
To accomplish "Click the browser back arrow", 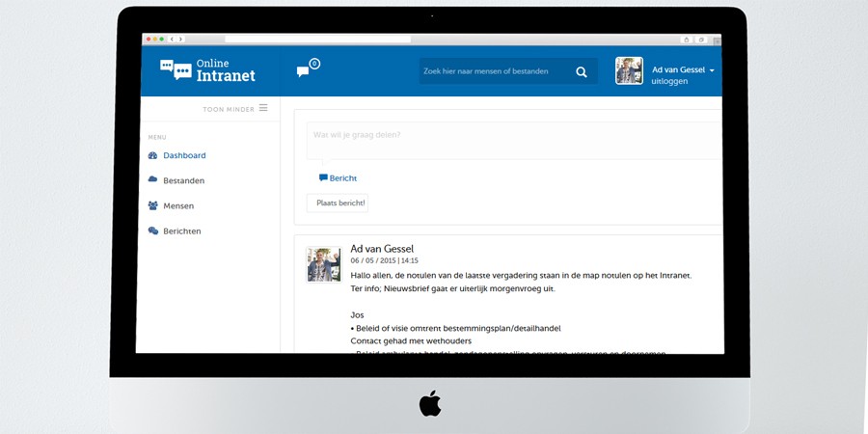I will point(172,40).
